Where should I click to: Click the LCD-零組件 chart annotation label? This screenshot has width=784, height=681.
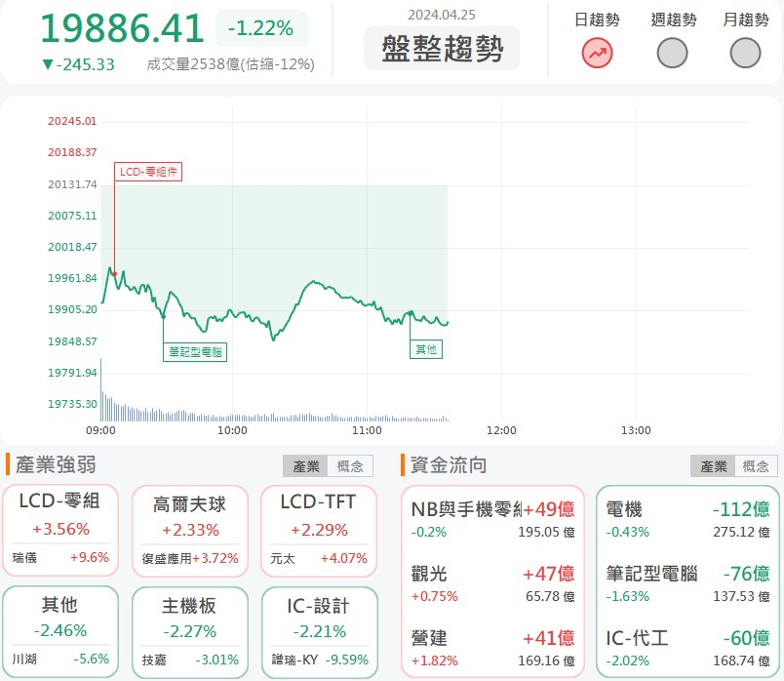[148, 172]
